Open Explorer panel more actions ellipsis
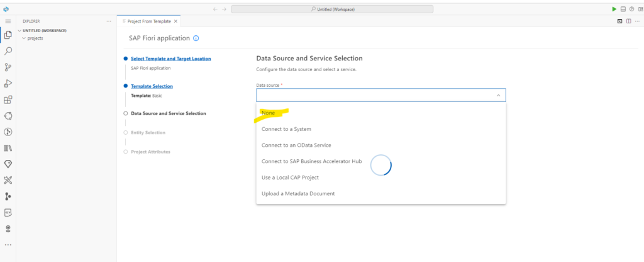644x262 pixels. (x=109, y=21)
